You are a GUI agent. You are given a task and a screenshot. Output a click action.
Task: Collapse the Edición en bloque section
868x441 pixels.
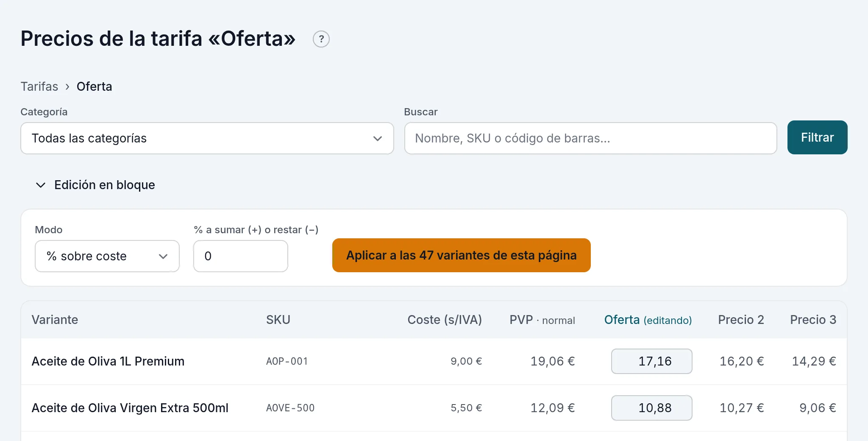click(x=96, y=185)
